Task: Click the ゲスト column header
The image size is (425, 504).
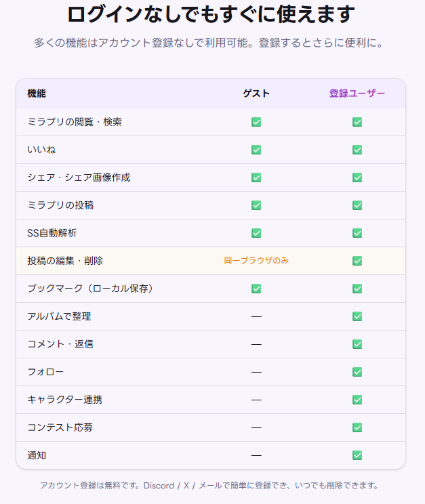Action: coord(256,93)
